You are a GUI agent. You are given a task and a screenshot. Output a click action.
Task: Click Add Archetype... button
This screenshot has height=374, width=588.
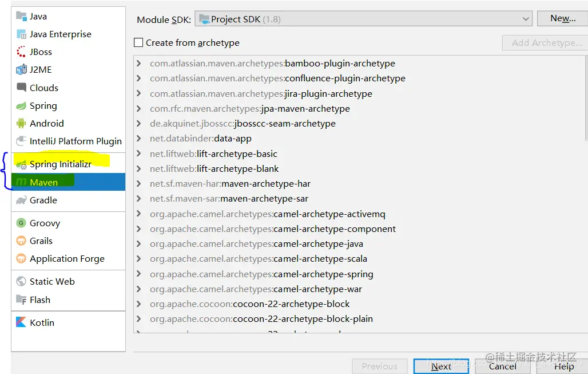coord(546,43)
